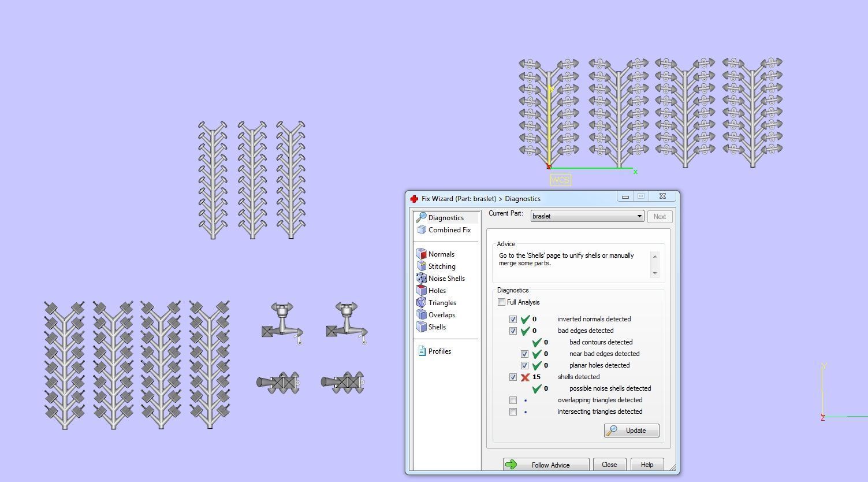The image size is (868, 482).
Task: Enable overlapping triangles detected checkbox
Action: tap(513, 400)
